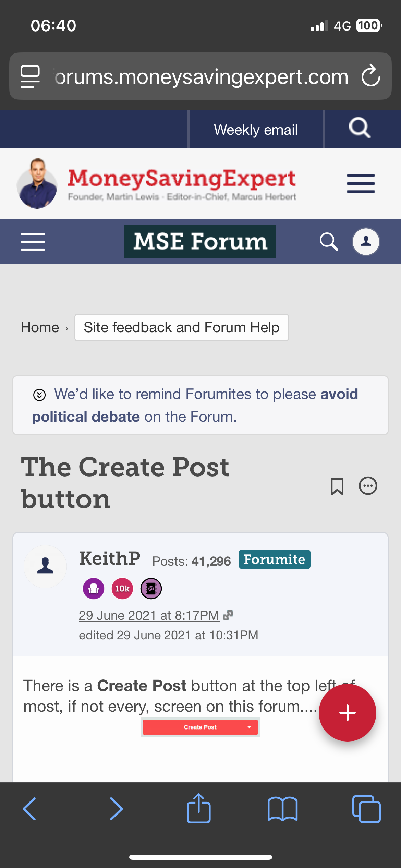Open Safari page settings icon in address bar
401x868 pixels.
pyautogui.click(x=30, y=76)
